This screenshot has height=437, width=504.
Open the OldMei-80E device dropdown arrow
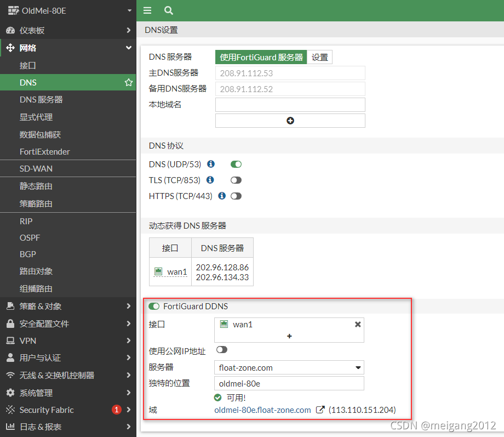[129, 10]
